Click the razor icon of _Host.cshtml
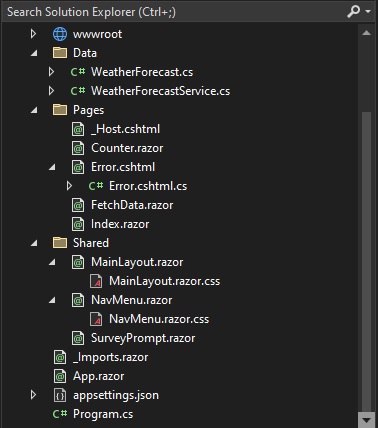This screenshot has height=428, width=378. click(78, 129)
